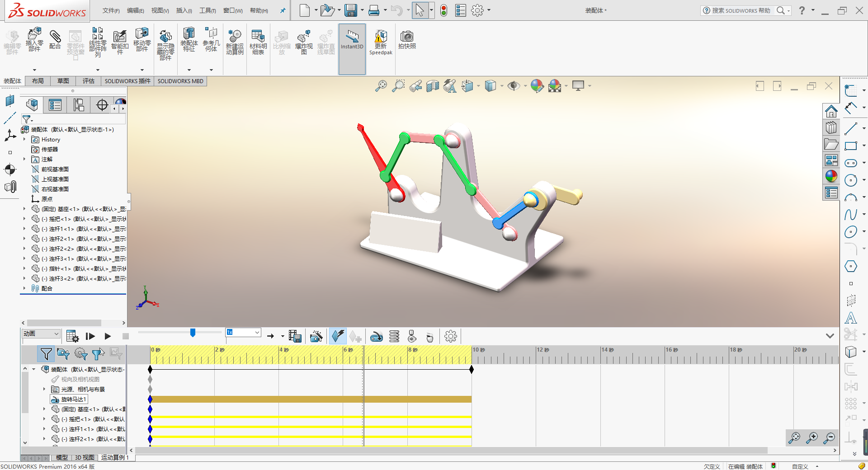
Task: Select the Mate (配合) paperclip tool
Action: tap(55, 40)
